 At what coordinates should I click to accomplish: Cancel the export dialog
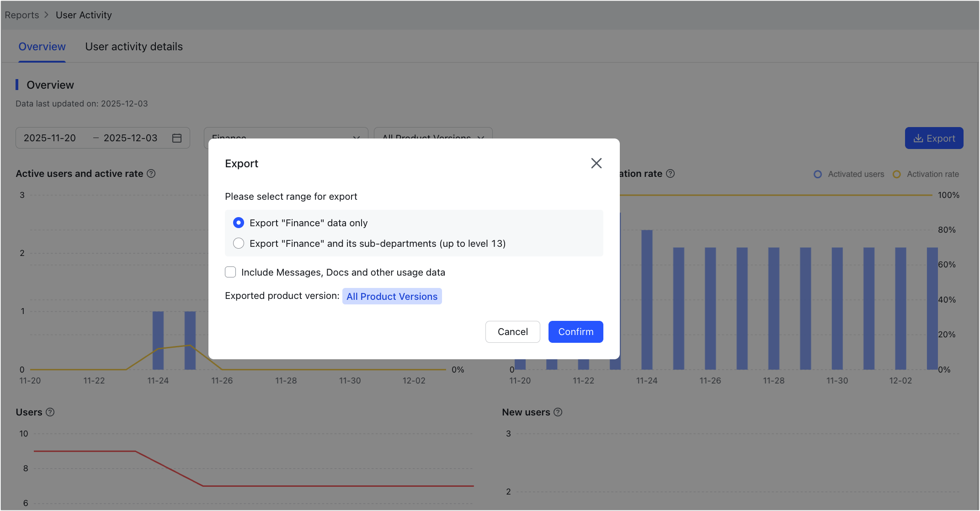tap(512, 331)
